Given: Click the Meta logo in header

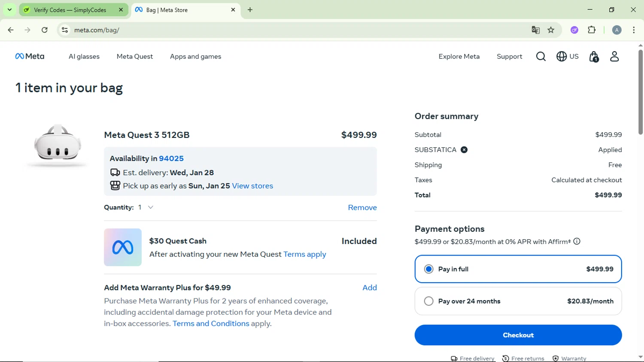Looking at the screenshot, I should click(30, 56).
